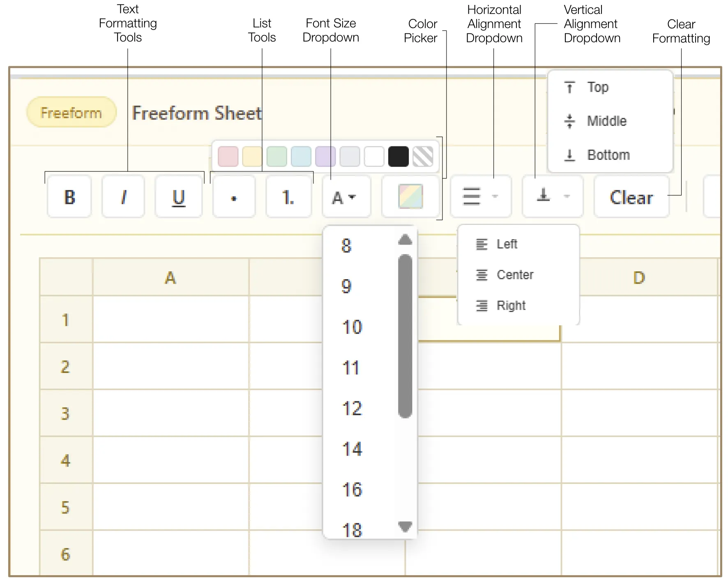Click the Freeform Sheet title text
This screenshot has height=583, width=728.
197,113
